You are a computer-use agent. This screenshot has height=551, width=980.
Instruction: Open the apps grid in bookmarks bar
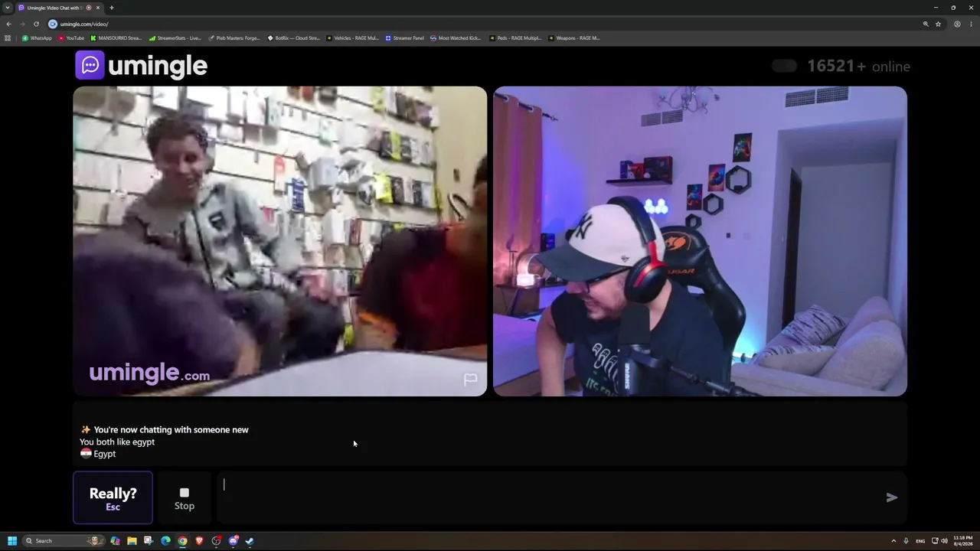tap(8, 37)
